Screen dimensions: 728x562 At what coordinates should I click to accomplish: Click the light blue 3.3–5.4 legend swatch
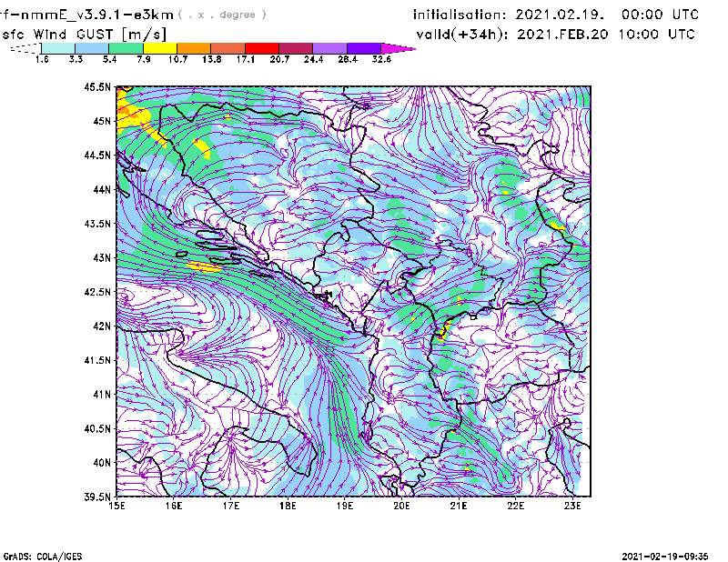[92, 48]
